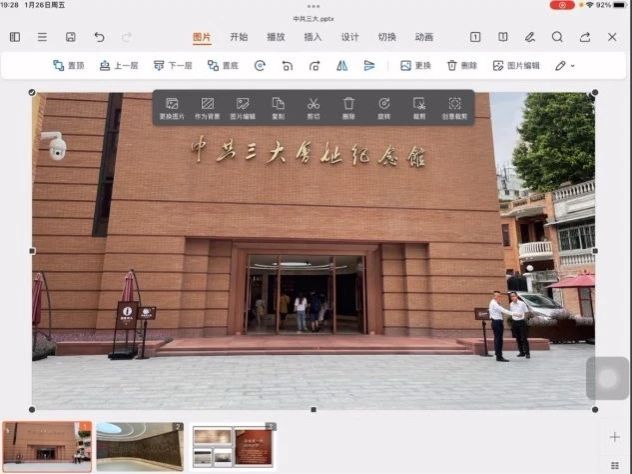Delete picture using floating menu trash
Screen dimensions: 632x474
pyautogui.click(x=349, y=108)
